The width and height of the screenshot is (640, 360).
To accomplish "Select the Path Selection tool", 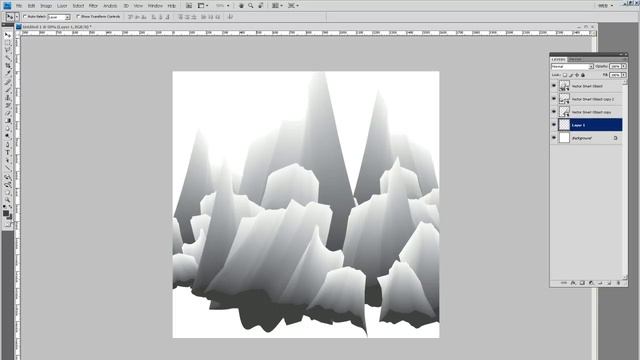I will click(8, 160).
